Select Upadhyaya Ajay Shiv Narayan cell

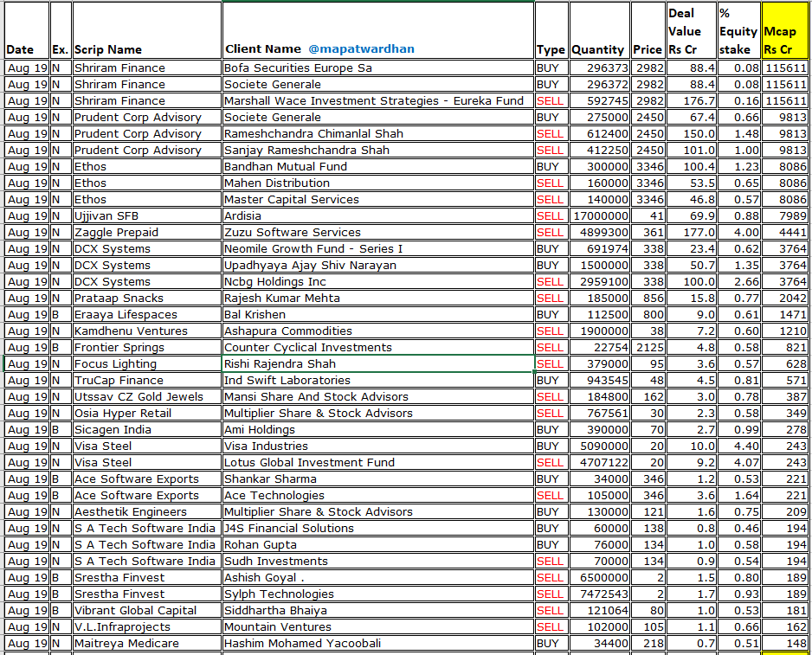pyautogui.click(x=378, y=265)
